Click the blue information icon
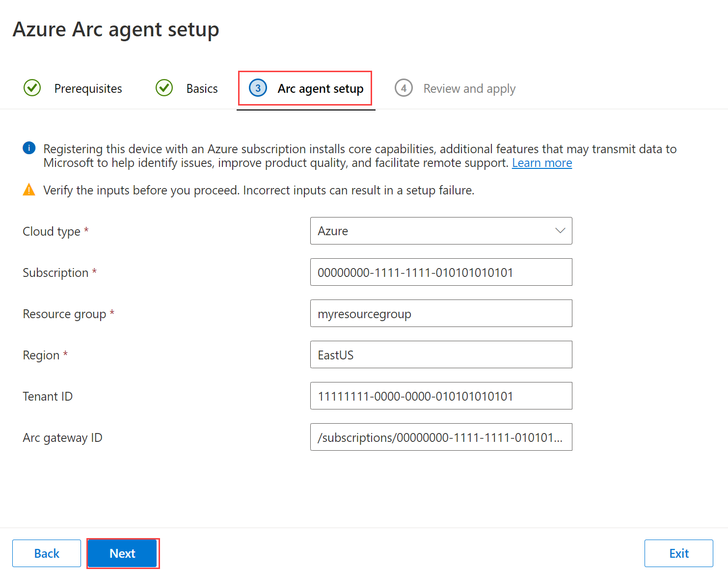Screen dimensions: 728x571 click(x=29, y=148)
